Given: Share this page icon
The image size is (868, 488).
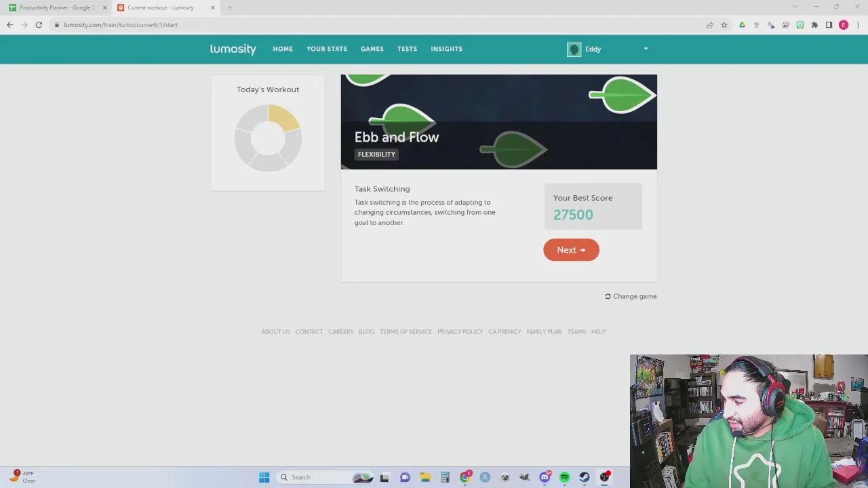Looking at the screenshot, I should 709,25.
